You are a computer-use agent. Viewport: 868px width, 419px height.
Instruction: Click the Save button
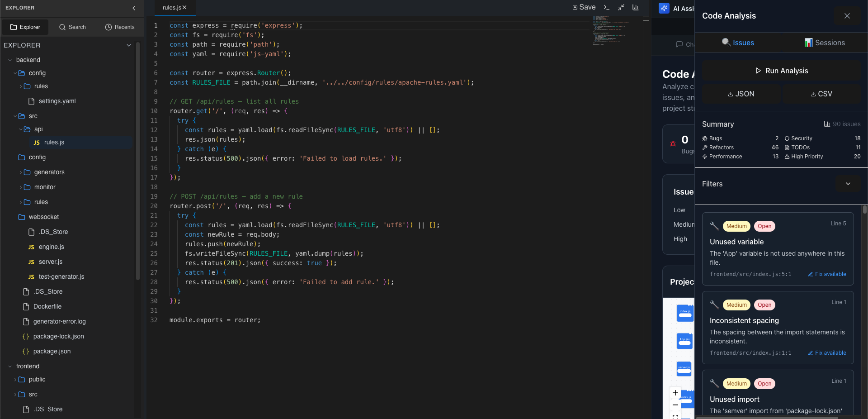click(584, 7)
